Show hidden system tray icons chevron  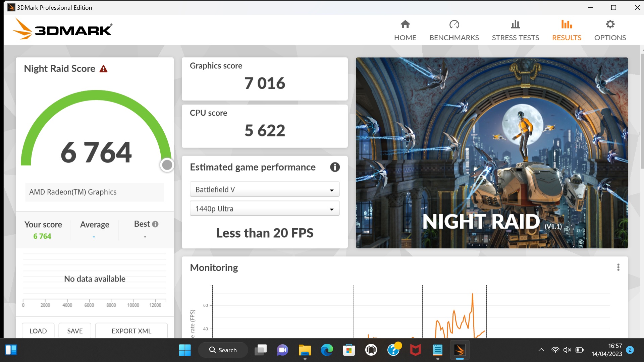[541, 350]
